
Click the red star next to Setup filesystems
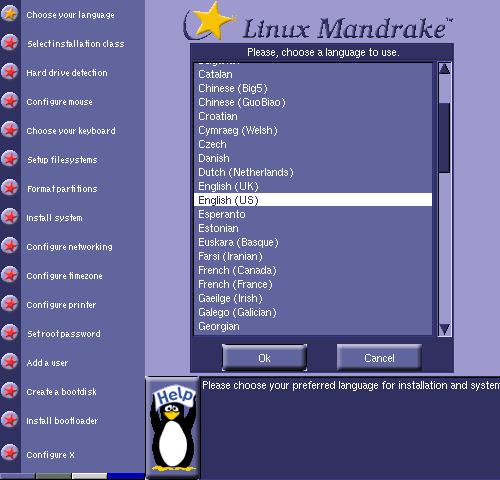pos(10,159)
